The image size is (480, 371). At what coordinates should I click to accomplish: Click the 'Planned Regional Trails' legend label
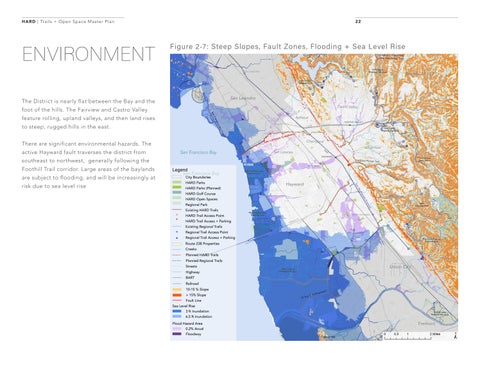click(204, 261)
